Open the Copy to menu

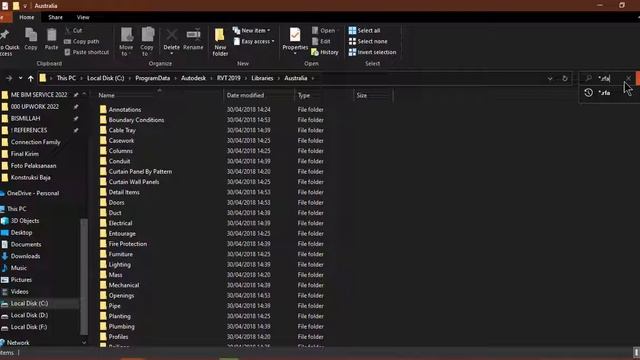[147, 42]
